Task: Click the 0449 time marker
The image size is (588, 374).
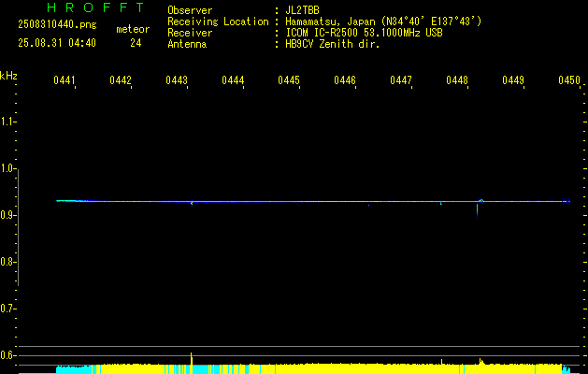Action: coord(513,80)
